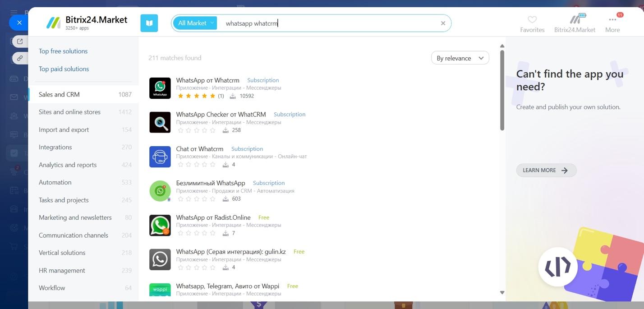Screen dimensions: 644x309
Task: Open the By relevance sort dropdown
Action: [460, 58]
